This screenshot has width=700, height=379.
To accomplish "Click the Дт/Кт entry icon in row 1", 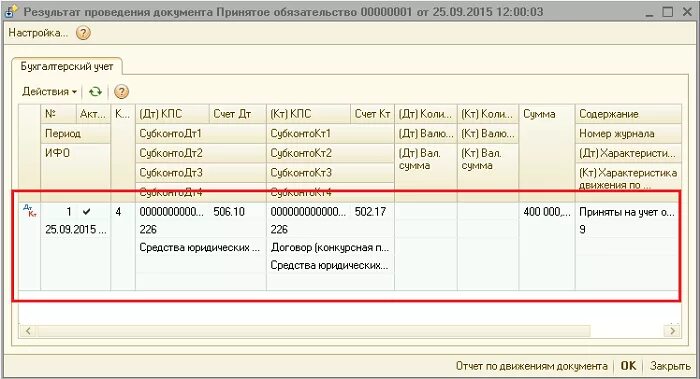I will tap(29, 211).
